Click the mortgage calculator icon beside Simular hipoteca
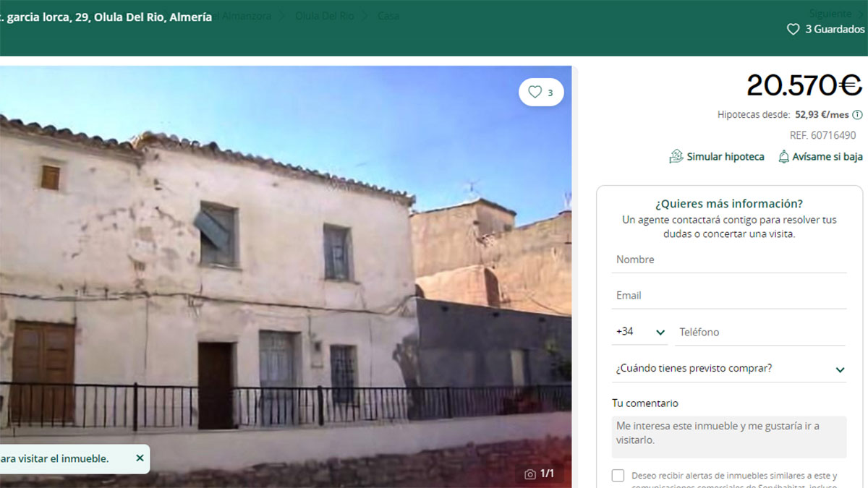Viewport: 868px width, 488px height. [676, 156]
